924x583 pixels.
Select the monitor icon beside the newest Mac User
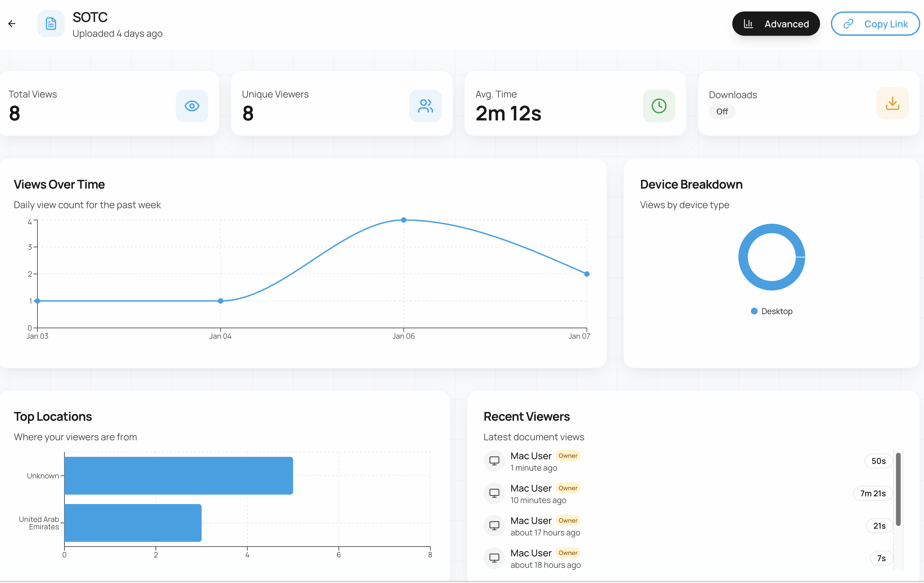(494, 460)
